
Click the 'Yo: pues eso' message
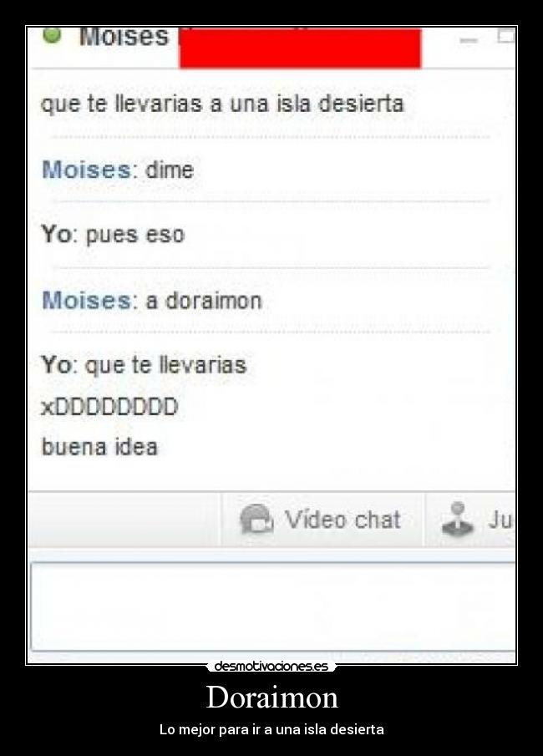tap(113, 235)
